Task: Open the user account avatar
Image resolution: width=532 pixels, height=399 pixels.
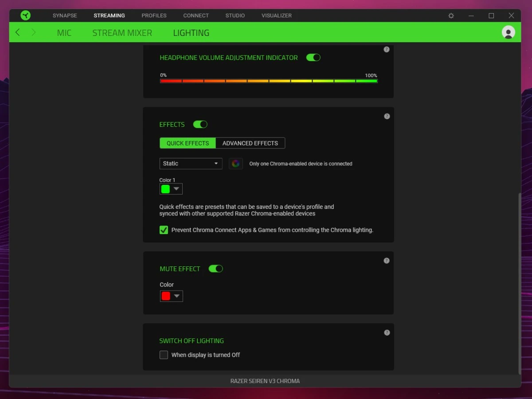Action: tap(508, 32)
